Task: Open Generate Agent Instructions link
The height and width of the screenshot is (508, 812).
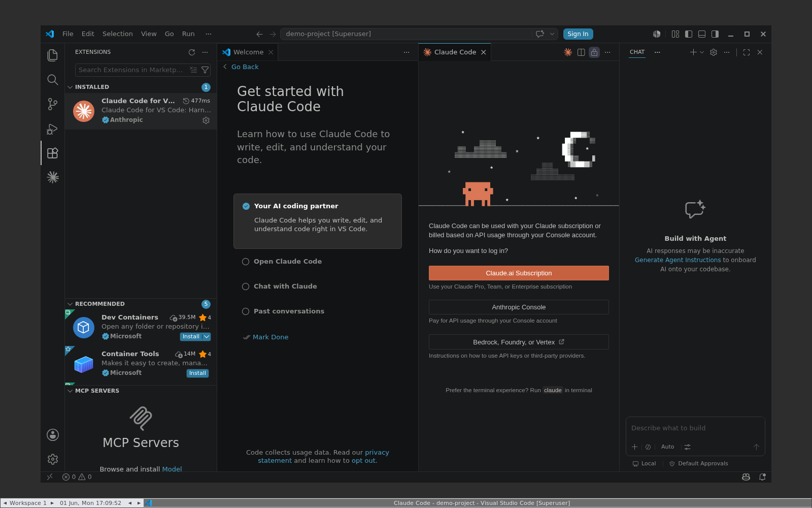Action: 678,260
